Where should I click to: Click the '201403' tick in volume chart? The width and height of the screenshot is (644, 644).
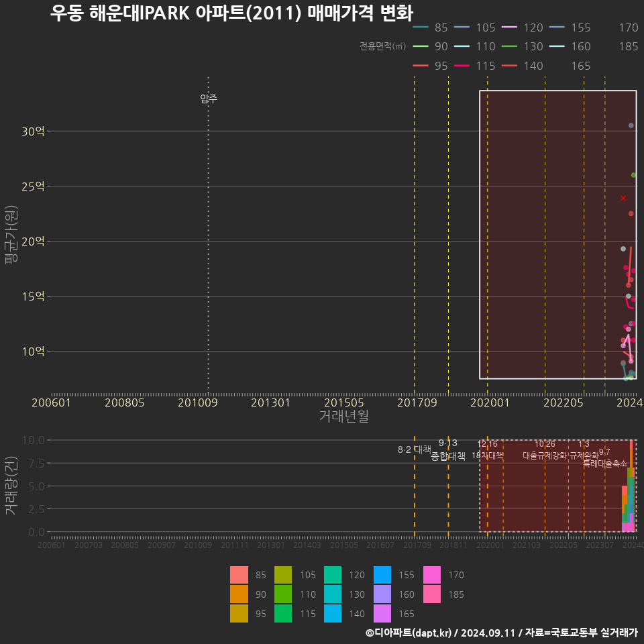[307, 545]
